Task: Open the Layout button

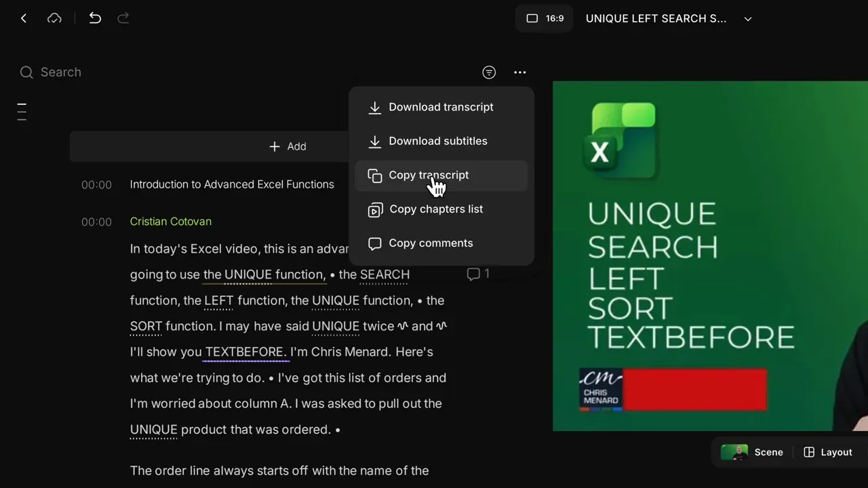Action: 828,452
